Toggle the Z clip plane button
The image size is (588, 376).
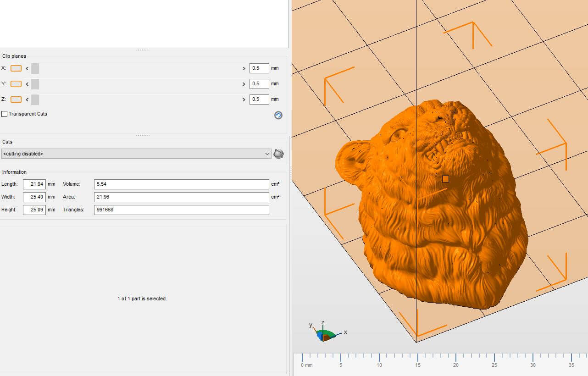click(x=16, y=100)
